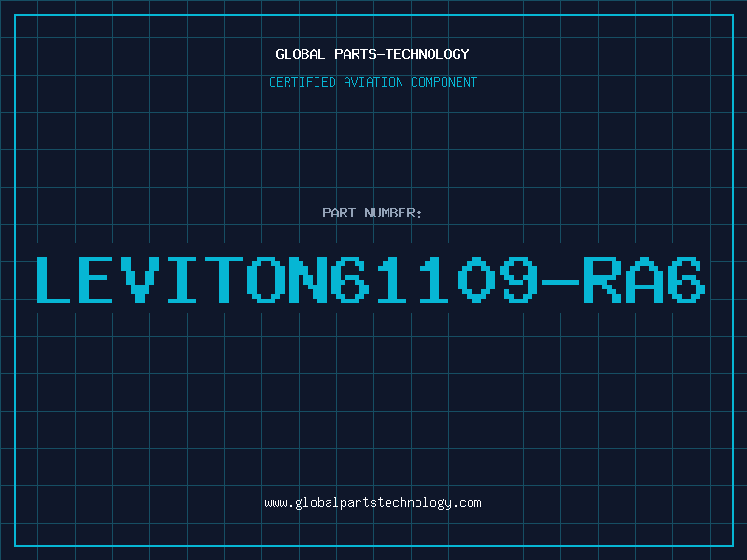Viewport: 747px width, 560px height.
Task: Click the website URL at the bottom
Action: tap(373, 503)
